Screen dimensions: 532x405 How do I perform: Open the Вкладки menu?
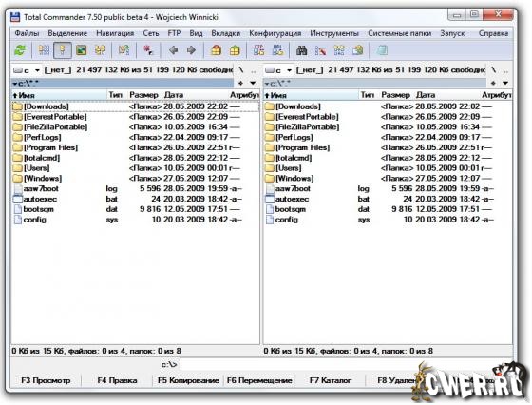click(226, 33)
